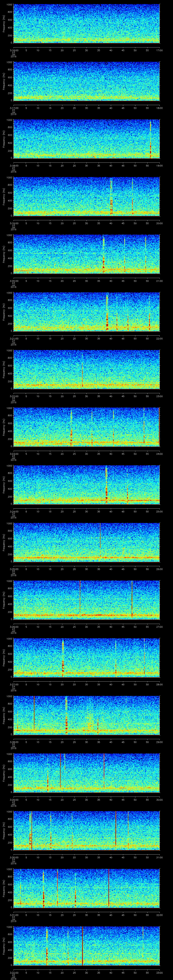This screenshot has height=980, width=173.
Task: Choose the spectrogram panel starting at 3:28:00
Action: pyautogui.click(x=87, y=715)
